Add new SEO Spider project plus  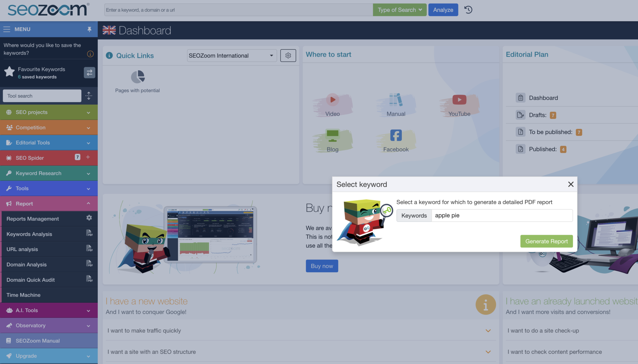(x=88, y=157)
